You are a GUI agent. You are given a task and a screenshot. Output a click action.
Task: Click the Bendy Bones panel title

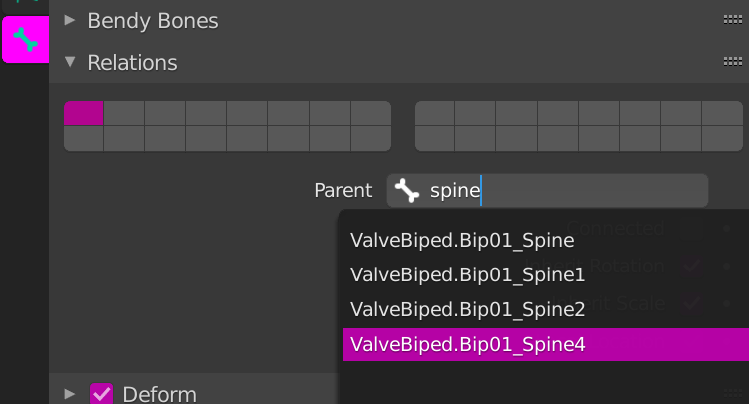click(x=152, y=20)
